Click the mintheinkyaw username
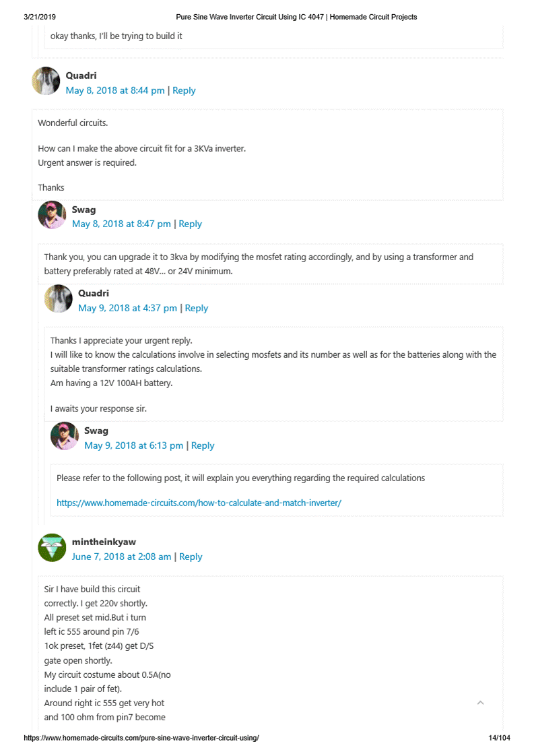 [104, 542]
